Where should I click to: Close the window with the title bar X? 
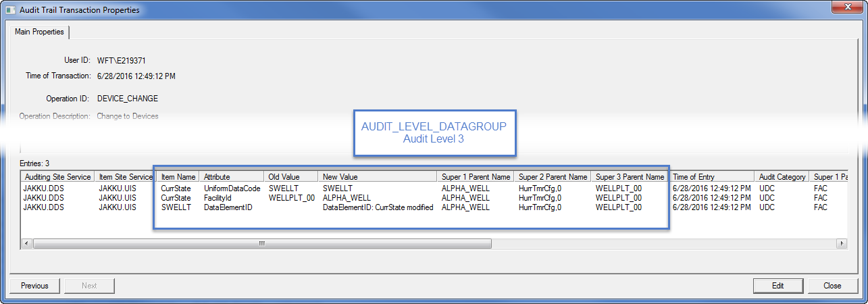pyautogui.click(x=846, y=7)
